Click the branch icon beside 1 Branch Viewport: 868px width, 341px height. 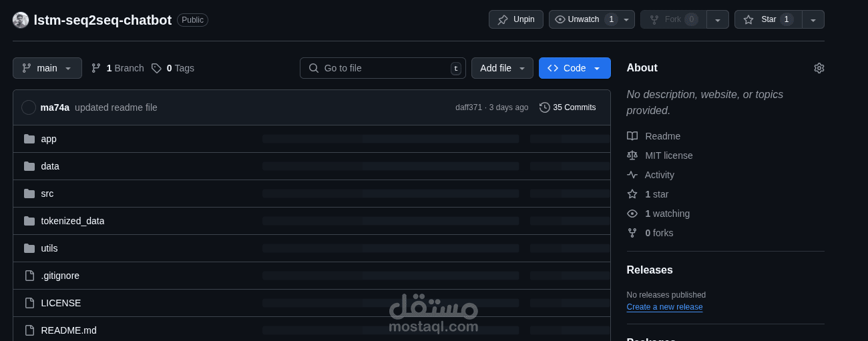[96, 68]
